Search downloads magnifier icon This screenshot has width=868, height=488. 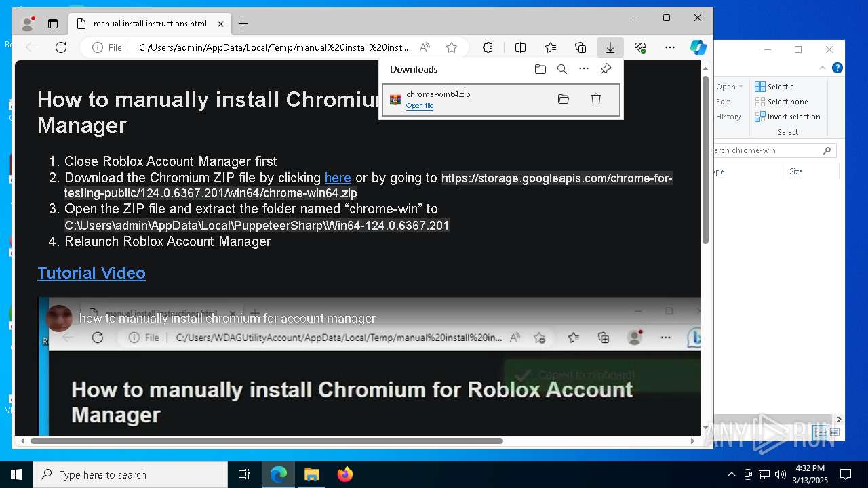562,69
